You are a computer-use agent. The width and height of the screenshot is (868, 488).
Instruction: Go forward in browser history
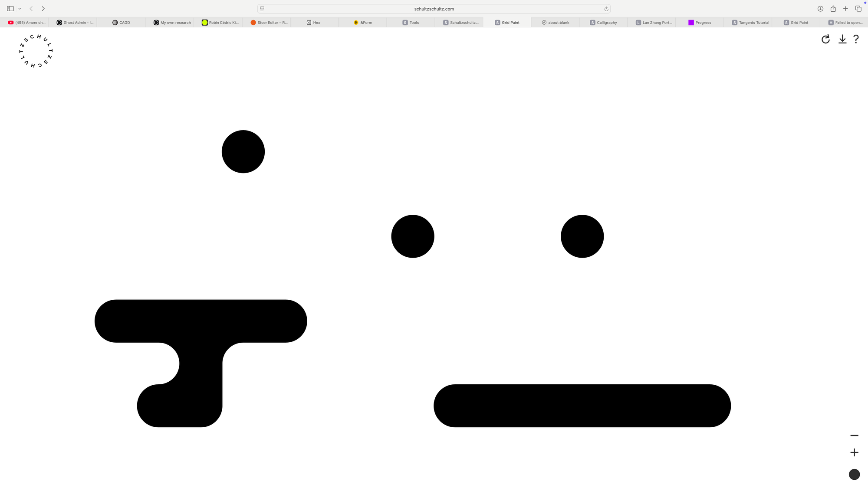click(43, 9)
